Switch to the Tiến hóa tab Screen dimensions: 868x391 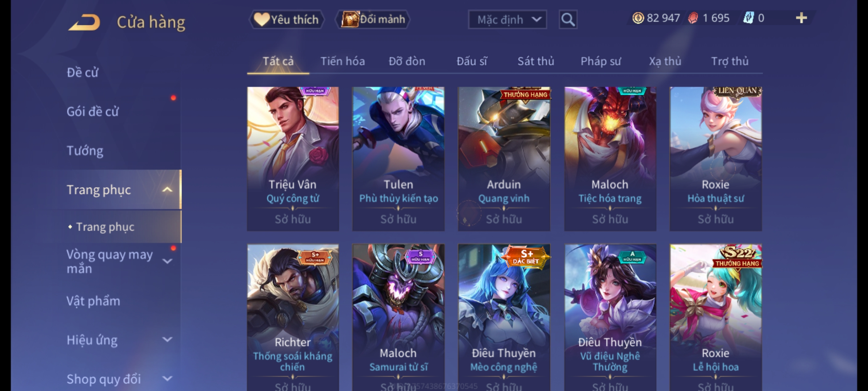(342, 61)
